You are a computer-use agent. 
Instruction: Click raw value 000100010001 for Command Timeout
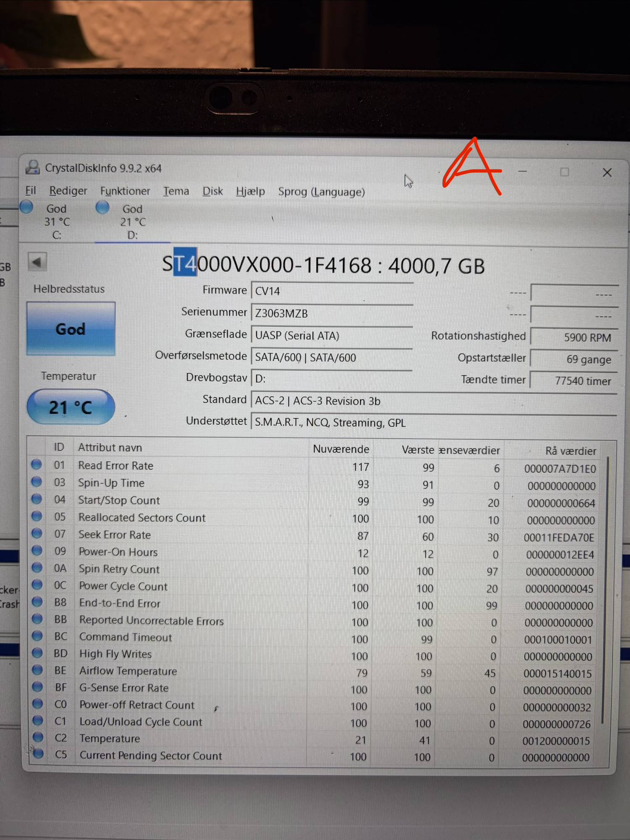pos(558,640)
